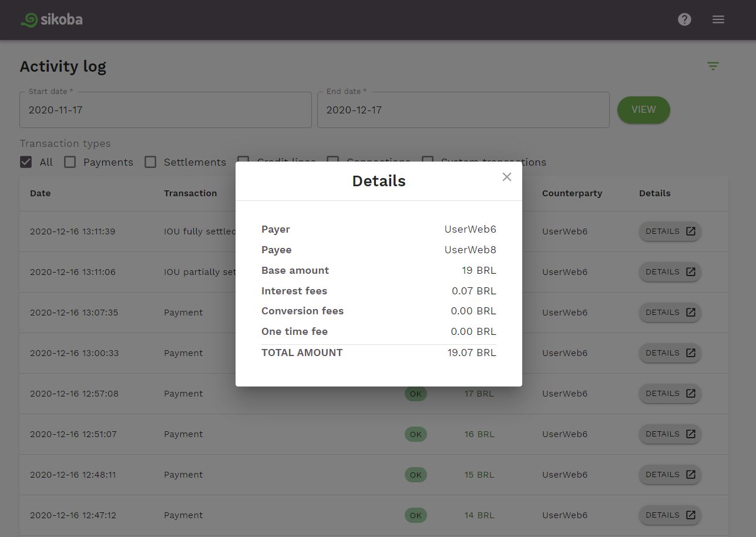
Task: Check the Payments checkbox
Action: [x=70, y=162]
